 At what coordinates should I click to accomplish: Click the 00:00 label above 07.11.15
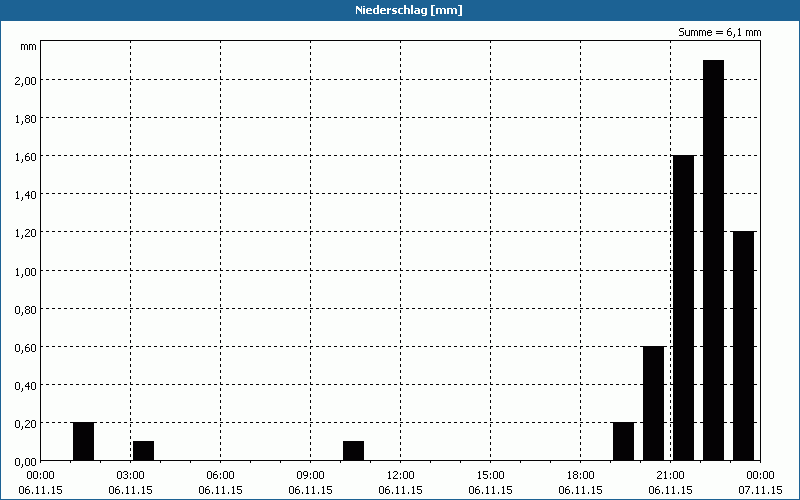(760, 476)
